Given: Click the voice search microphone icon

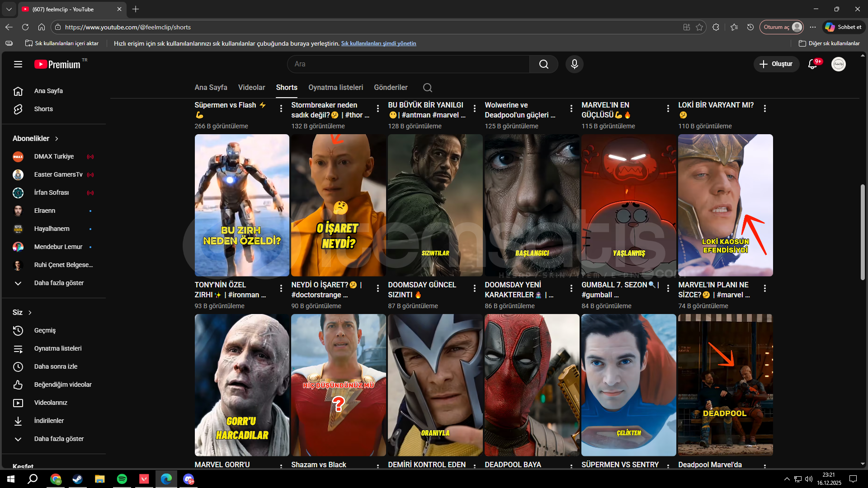Looking at the screenshot, I should pyautogui.click(x=574, y=64).
